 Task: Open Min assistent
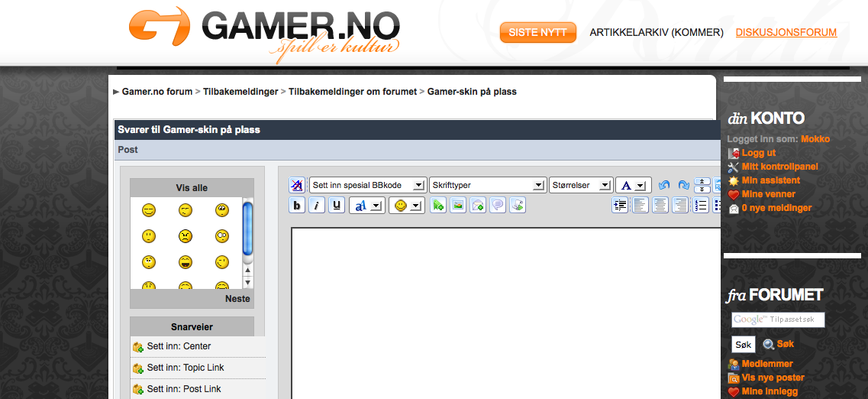pyautogui.click(x=770, y=180)
